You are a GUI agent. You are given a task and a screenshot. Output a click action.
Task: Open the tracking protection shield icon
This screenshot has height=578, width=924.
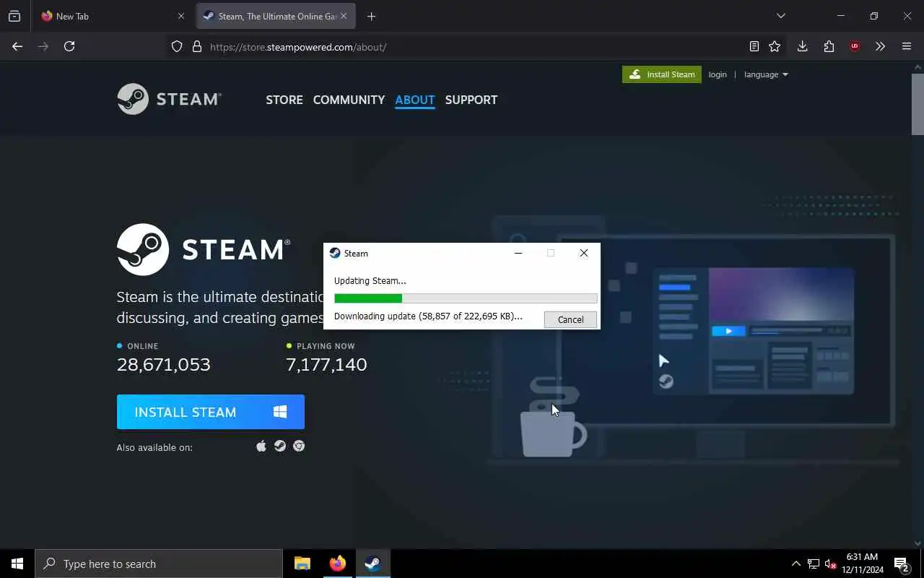pyautogui.click(x=177, y=47)
